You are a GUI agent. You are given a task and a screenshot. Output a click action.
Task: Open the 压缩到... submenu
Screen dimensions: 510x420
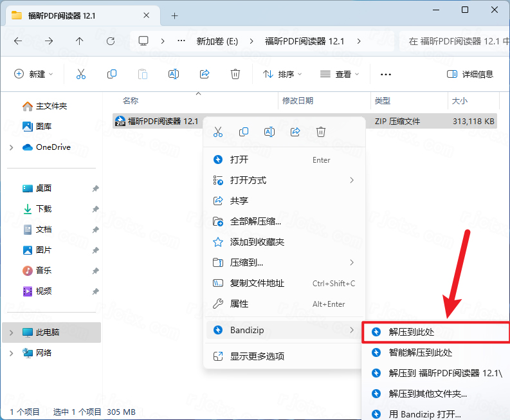pos(284,262)
